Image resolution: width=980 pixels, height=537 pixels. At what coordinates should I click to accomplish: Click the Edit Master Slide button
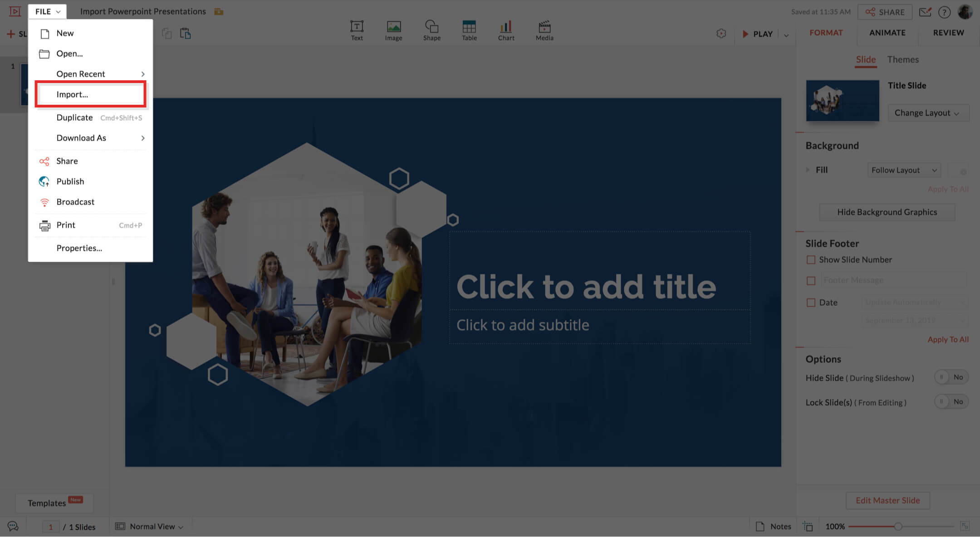[887, 500]
